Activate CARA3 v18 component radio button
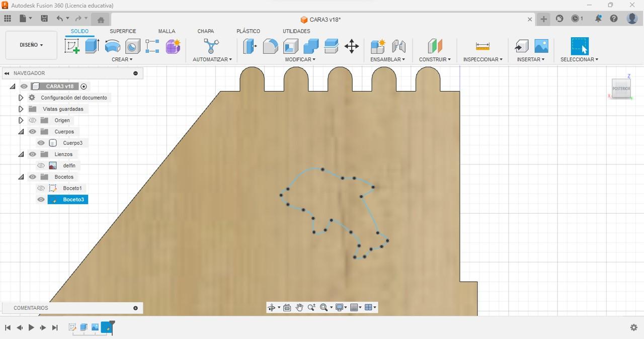Viewport: 644px width, 339px height. click(84, 87)
